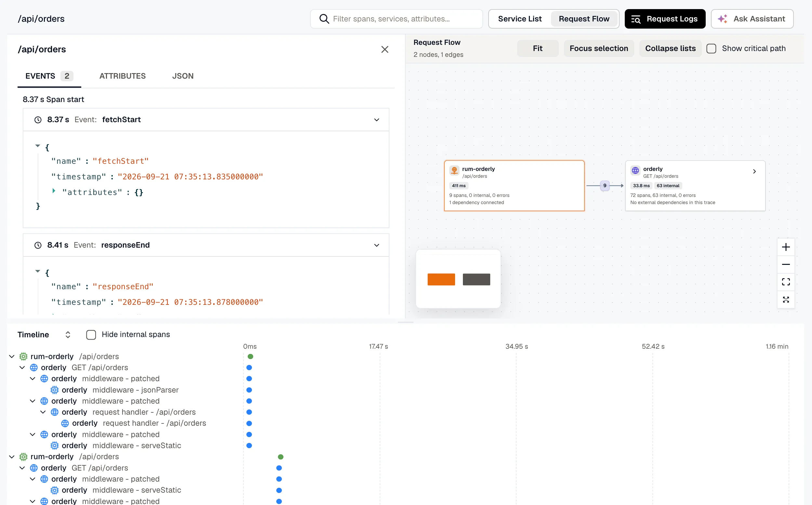Image resolution: width=812 pixels, height=505 pixels.
Task: Click the edge badge labeled 9
Action: pos(605,186)
